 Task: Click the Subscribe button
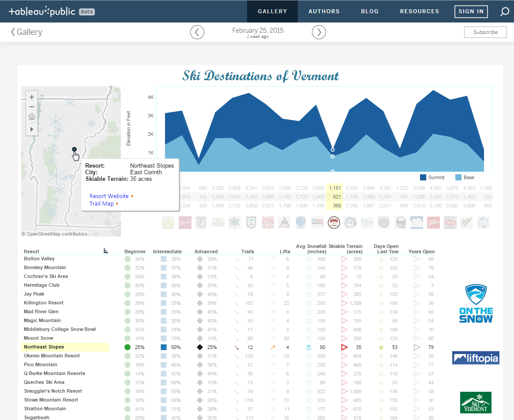coord(485,32)
